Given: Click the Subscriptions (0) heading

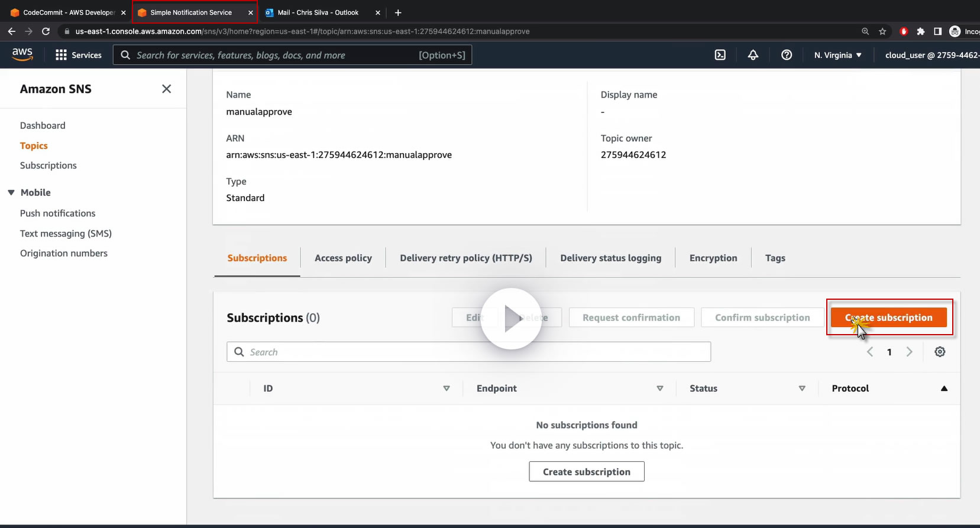Looking at the screenshot, I should coord(273,318).
